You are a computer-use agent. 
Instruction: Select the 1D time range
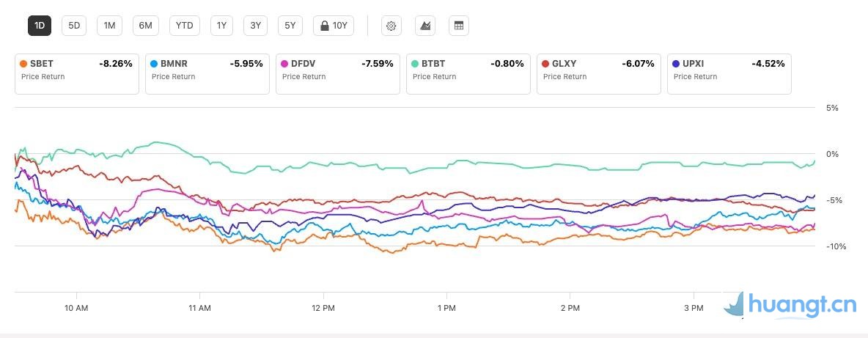[40, 26]
